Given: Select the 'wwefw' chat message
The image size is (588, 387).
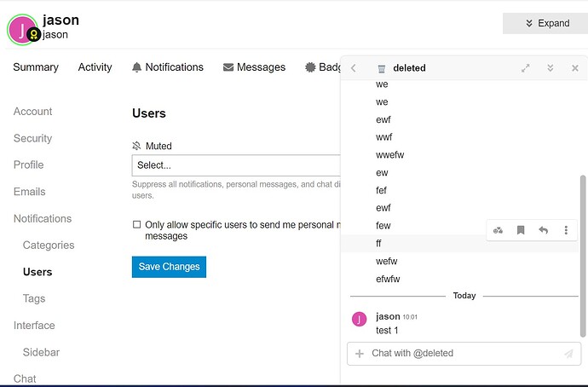Looking at the screenshot, I should click(x=390, y=155).
